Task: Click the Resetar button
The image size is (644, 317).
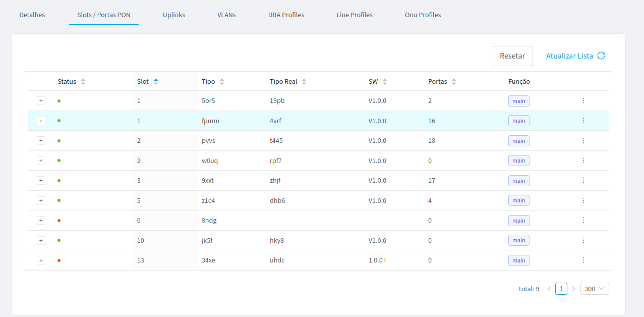Action: (512, 56)
